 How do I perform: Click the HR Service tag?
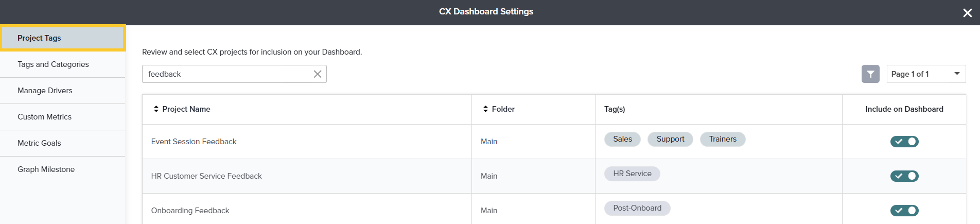pyautogui.click(x=632, y=174)
